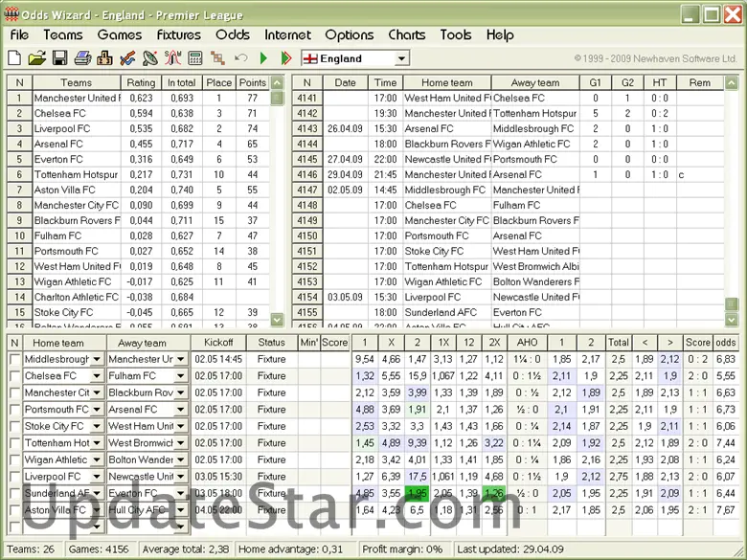Open the Odds menu
747x560 pixels.
point(233,34)
